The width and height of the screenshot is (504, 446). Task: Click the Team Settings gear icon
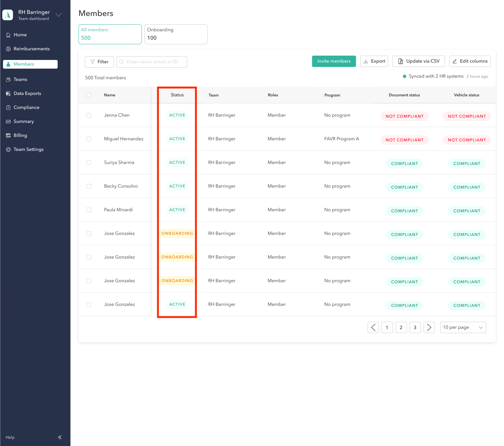click(x=8, y=150)
